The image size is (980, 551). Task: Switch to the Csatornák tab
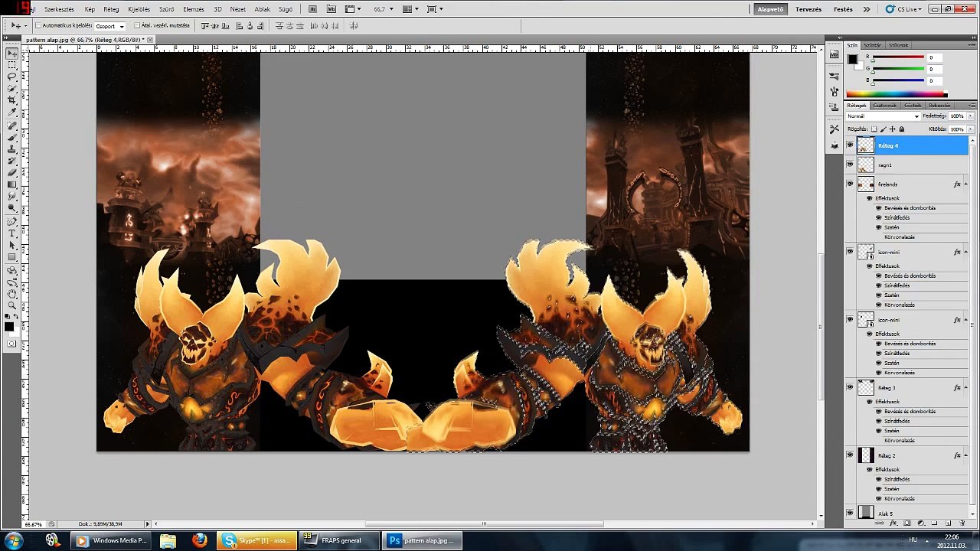pyautogui.click(x=885, y=106)
